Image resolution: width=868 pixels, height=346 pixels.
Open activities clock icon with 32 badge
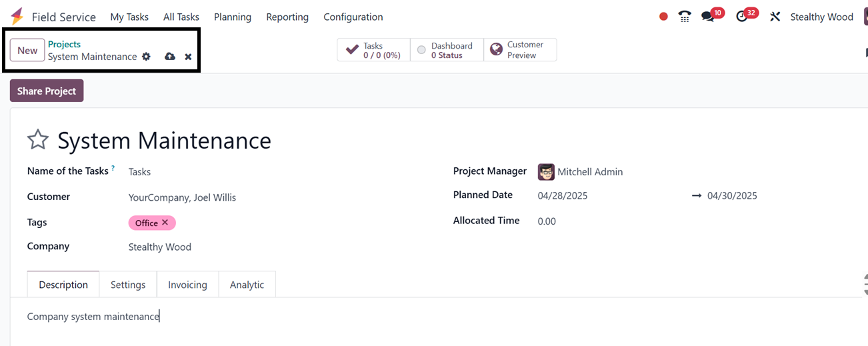(742, 17)
